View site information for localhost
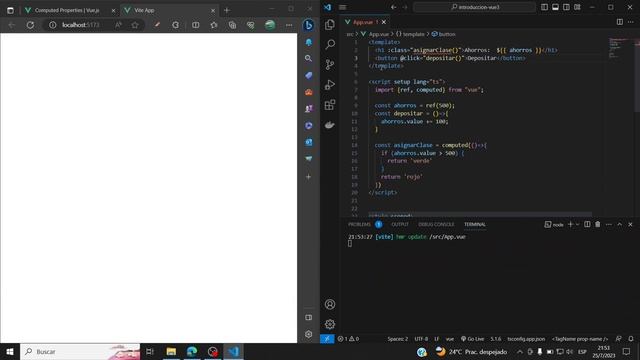This screenshot has height=360, width=640. click(x=53, y=25)
